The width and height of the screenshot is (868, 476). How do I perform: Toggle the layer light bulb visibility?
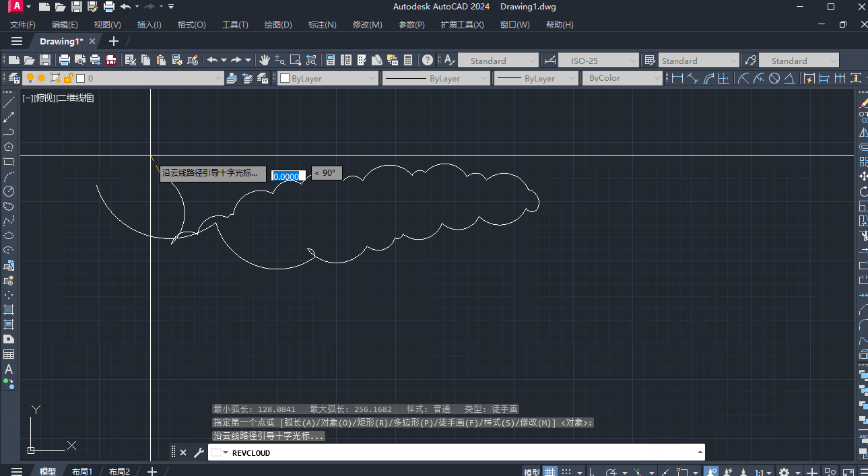pos(30,77)
